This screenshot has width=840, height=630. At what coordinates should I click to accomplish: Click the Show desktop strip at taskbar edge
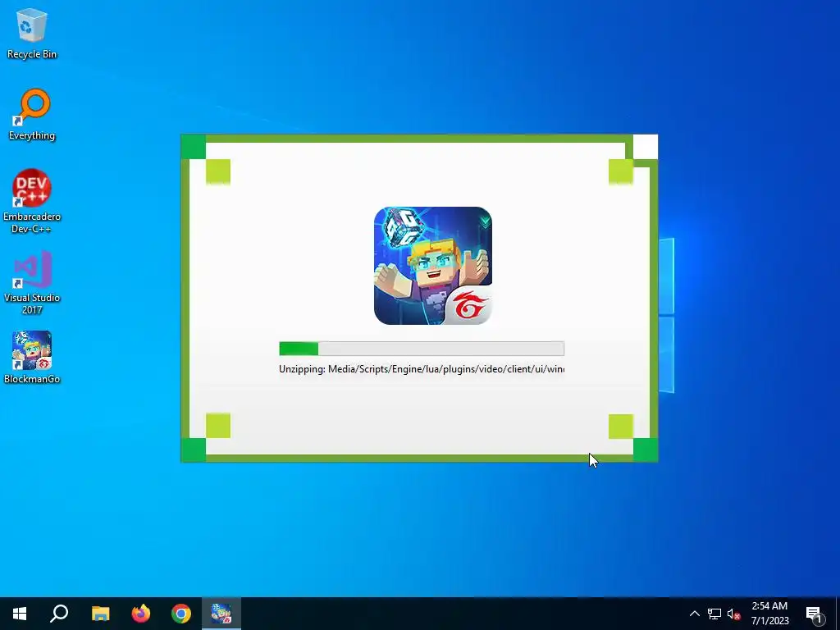click(x=838, y=614)
